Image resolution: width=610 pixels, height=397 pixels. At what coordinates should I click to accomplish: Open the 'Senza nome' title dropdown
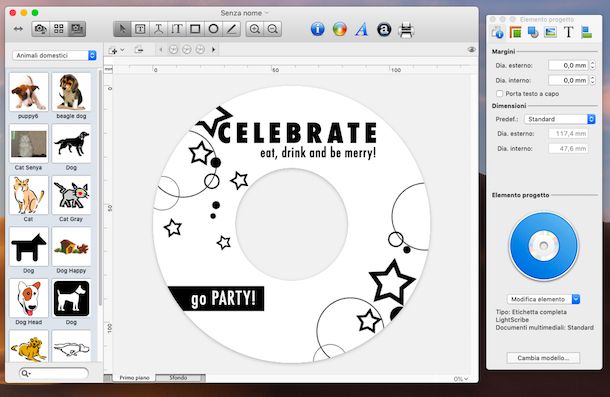[x=244, y=13]
